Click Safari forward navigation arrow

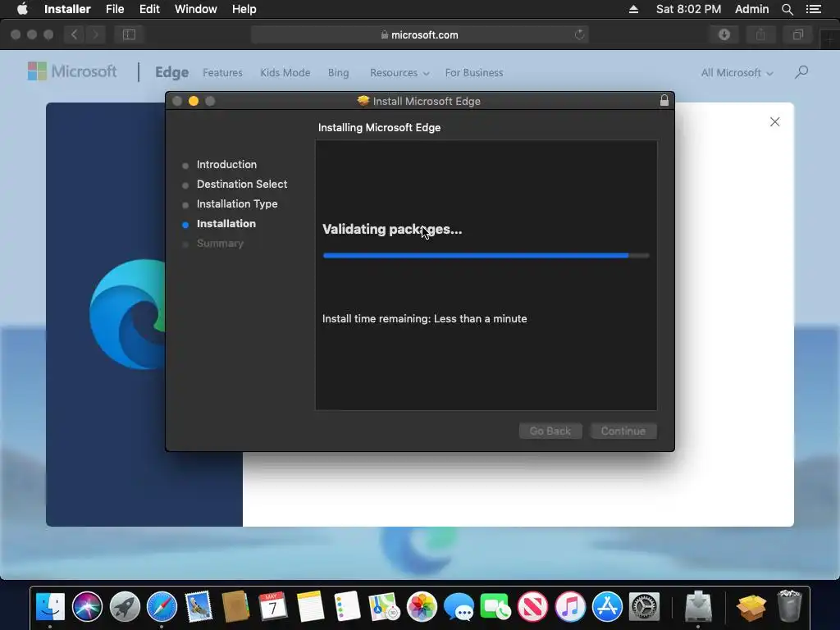tap(95, 34)
